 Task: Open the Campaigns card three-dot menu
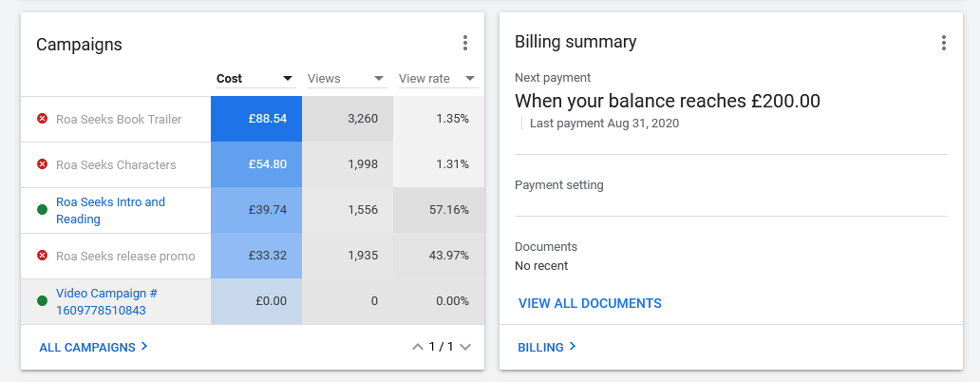pyautogui.click(x=465, y=43)
